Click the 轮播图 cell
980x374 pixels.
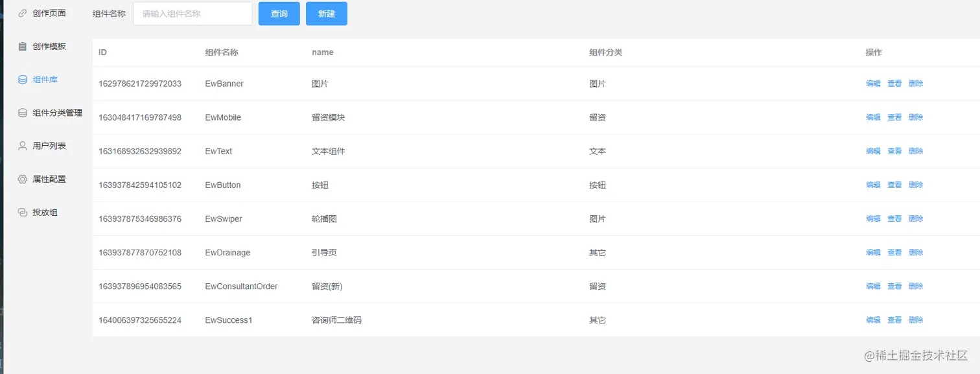[x=324, y=218]
